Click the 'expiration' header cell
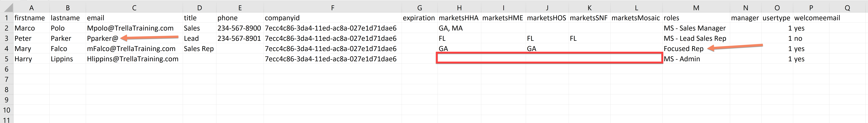This screenshot has height=123, width=868. (419, 18)
